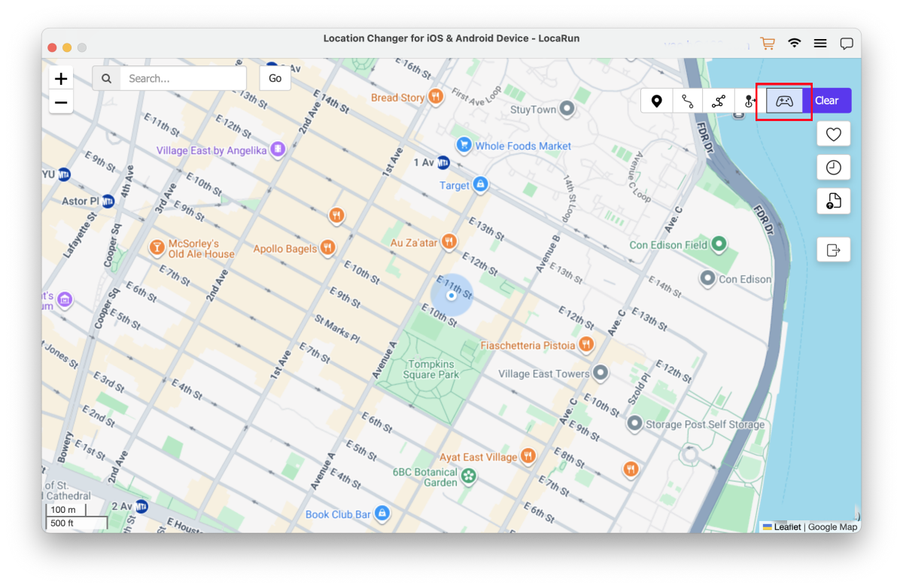
Task: Click the import file icon
Action: [833, 201]
